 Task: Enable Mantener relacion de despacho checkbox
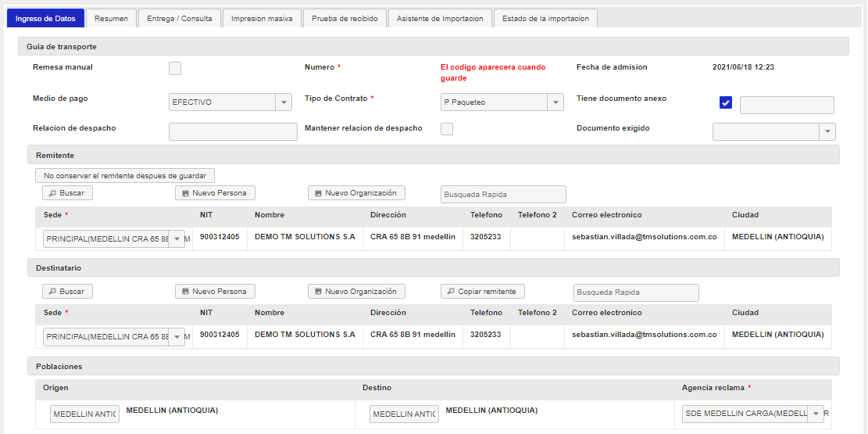(447, 129)
